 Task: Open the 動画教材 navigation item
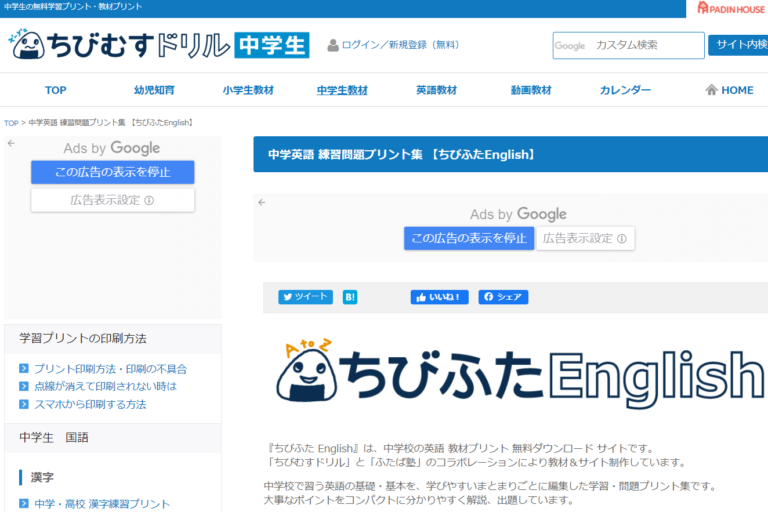coord(531,90)
